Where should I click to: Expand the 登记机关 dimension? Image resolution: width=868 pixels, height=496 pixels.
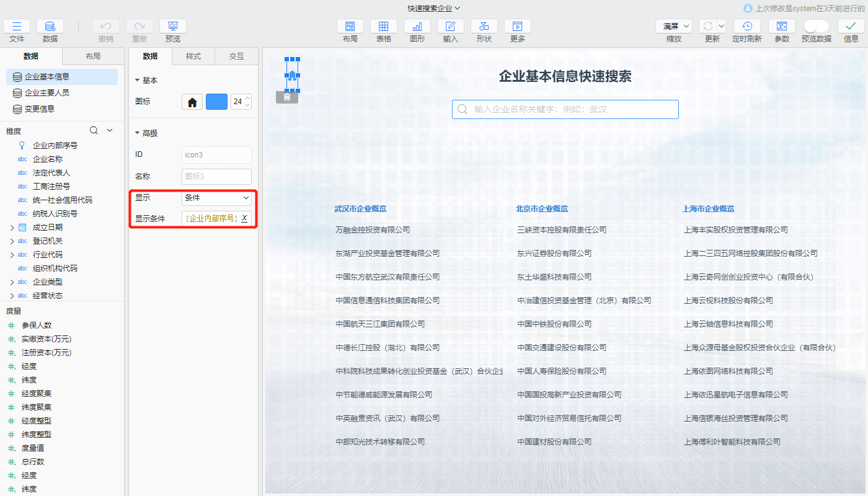pos(12,241)
